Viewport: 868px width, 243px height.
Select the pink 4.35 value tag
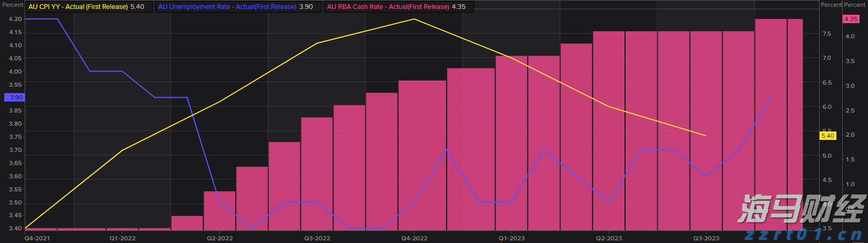tap(851, 19)
